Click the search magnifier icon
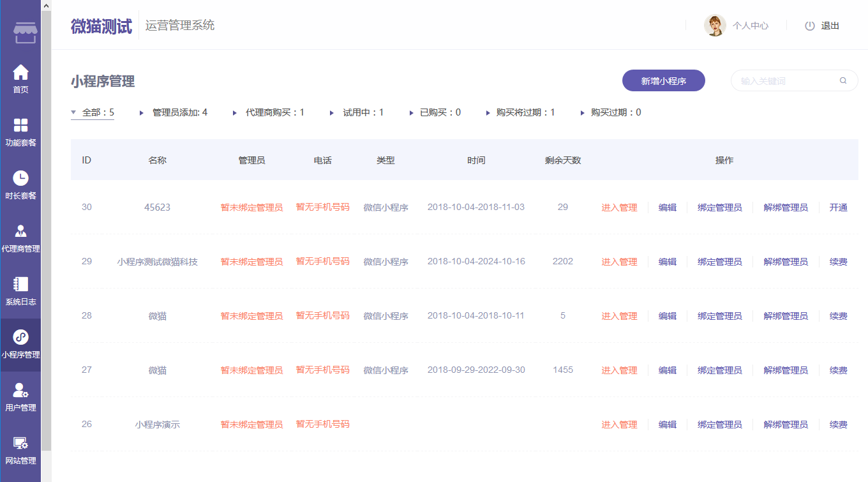The width and height of the screenshot is (868, 482). pos(843,81)
